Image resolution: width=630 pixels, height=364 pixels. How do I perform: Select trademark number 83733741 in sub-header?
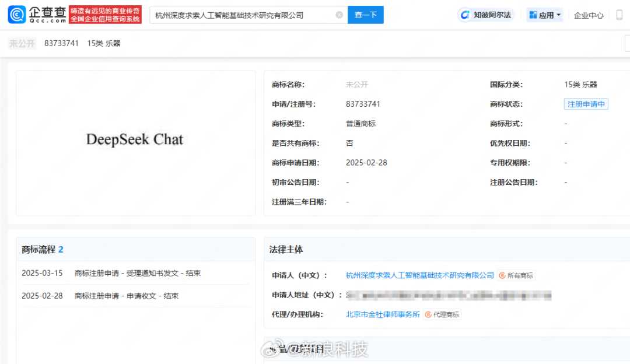pos(61,43)
